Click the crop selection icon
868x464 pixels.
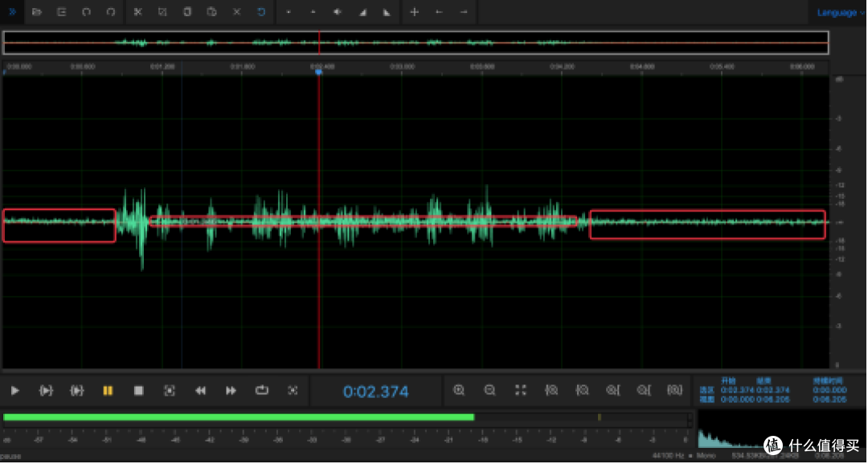coord(162,11)
